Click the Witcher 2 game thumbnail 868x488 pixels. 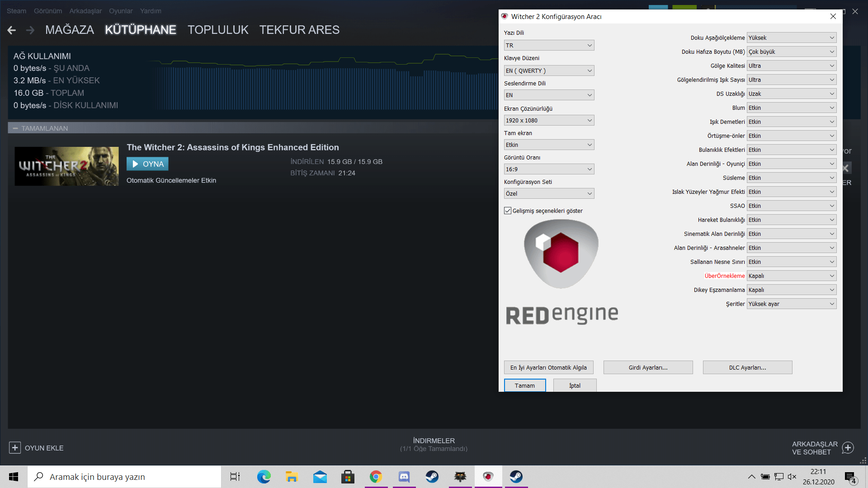(66, 166)
